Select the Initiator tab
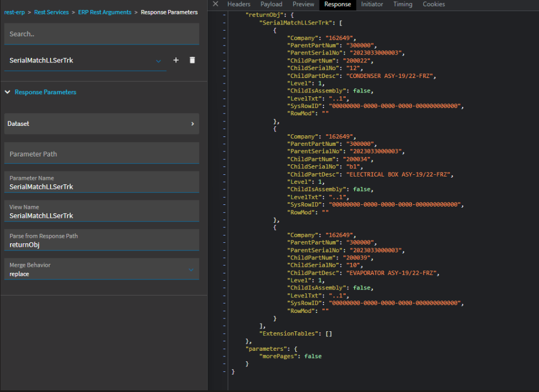 372,4
